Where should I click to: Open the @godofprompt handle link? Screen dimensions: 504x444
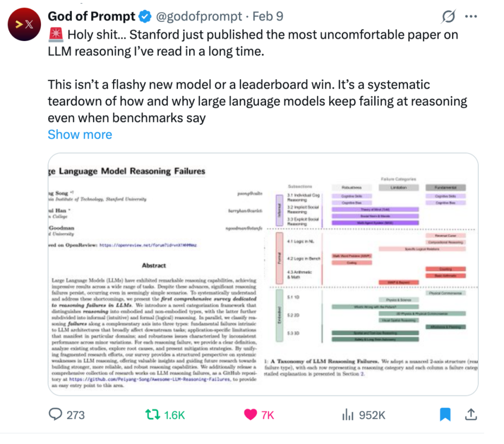pyautogui.click(x=198, y=17)
